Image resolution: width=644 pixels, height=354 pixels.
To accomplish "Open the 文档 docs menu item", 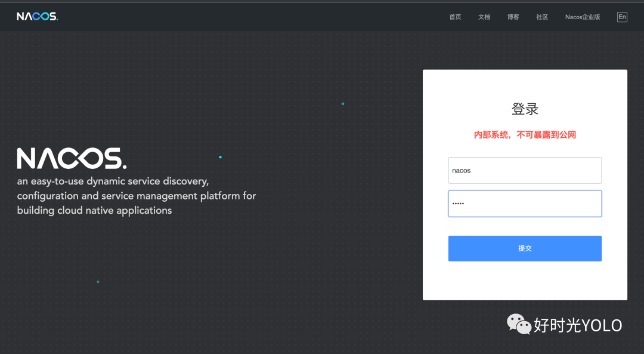I will (x=484, y=17).
